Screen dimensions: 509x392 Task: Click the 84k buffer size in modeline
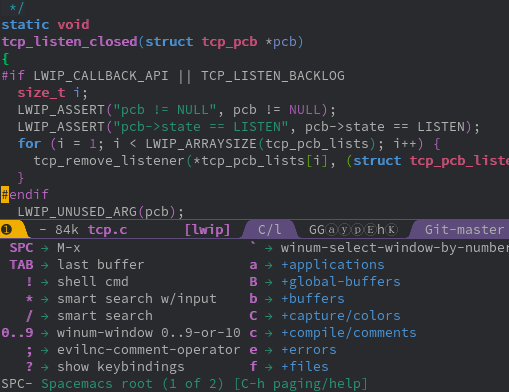point(67,230)
